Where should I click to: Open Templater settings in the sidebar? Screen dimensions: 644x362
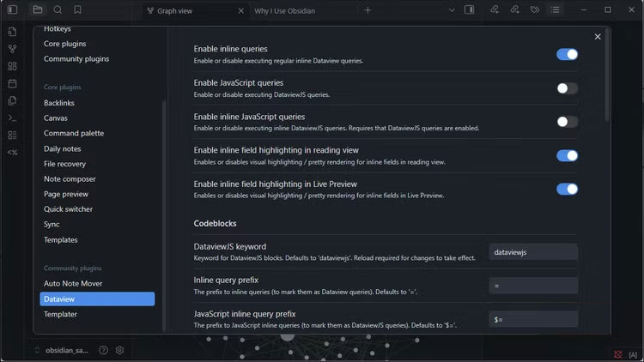61,314
